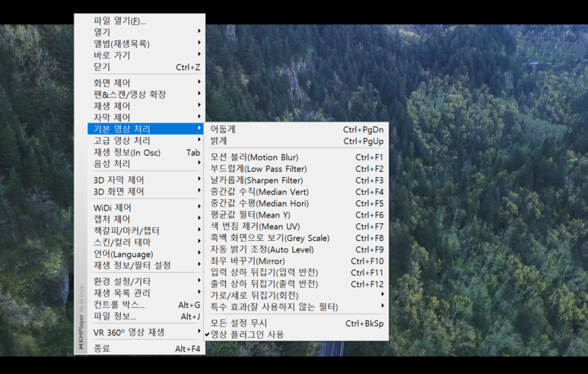
Task: Open 'VR 360° 영상 재생' submenu
Action: point(145,332)
